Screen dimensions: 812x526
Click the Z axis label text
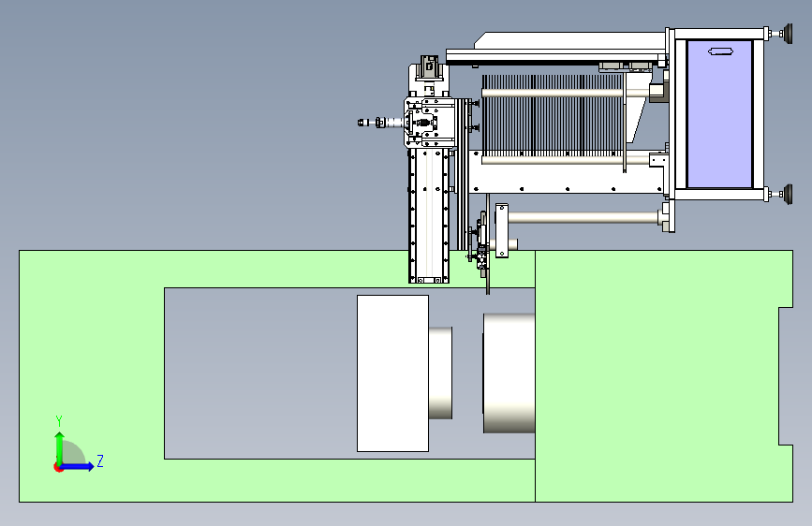tap(100, 460)
